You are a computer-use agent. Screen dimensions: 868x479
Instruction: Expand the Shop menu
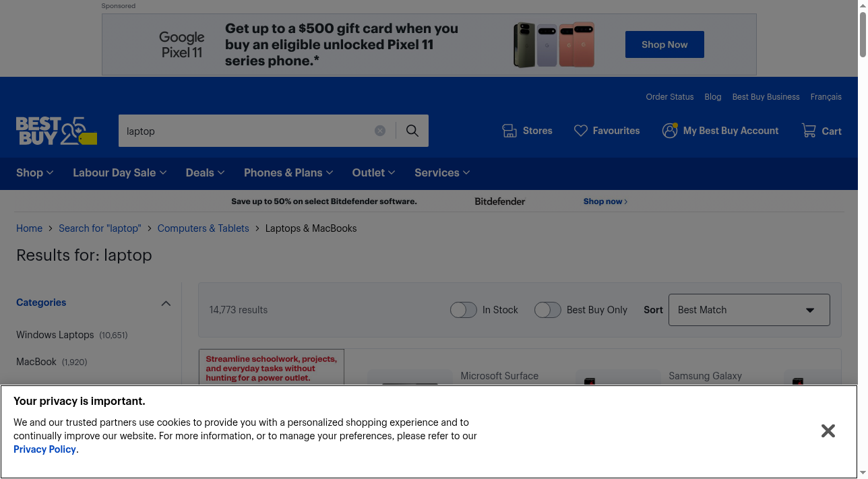pos(35,173)
